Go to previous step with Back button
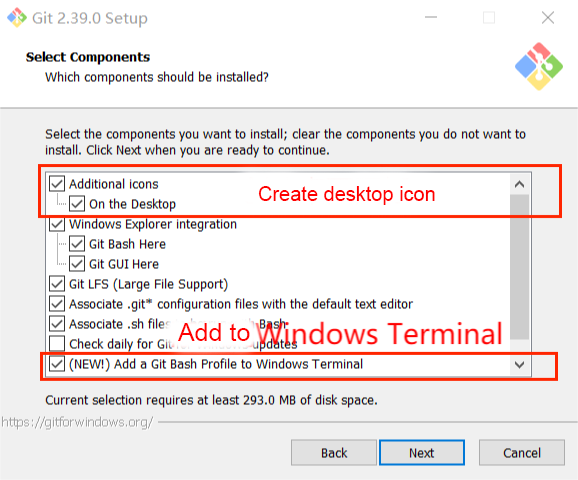This screenshot has width=578, height=480. 334,453
